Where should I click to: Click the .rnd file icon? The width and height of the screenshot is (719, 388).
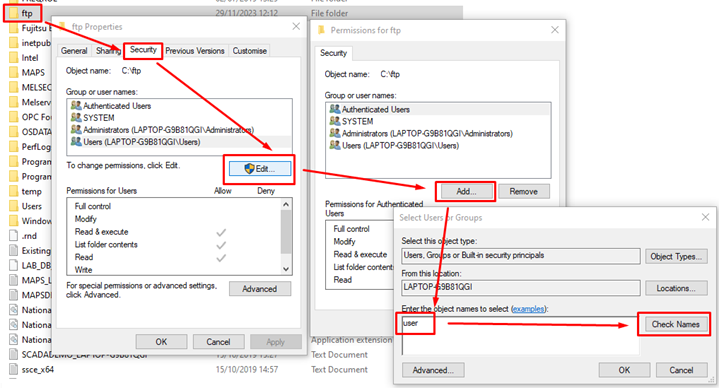tap(14, 236)
